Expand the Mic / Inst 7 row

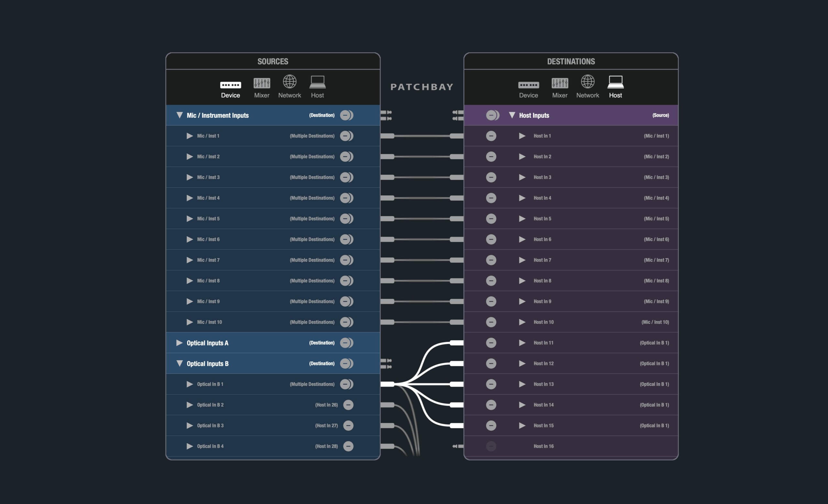(190, 260)
